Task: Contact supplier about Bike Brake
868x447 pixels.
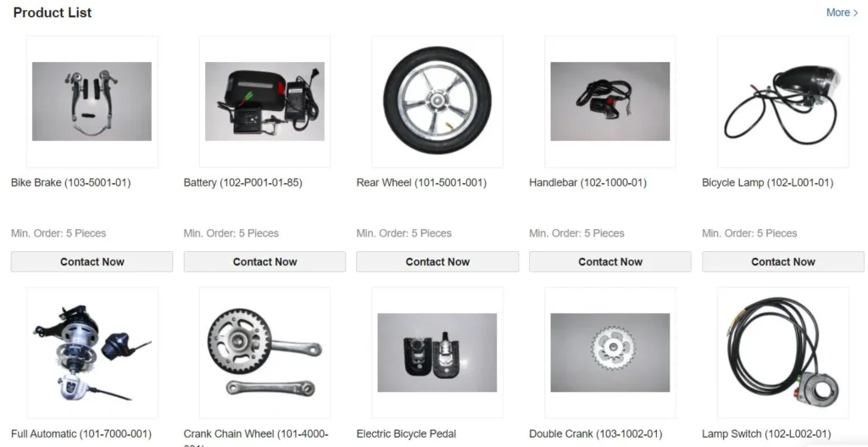Action: point(92,261)
